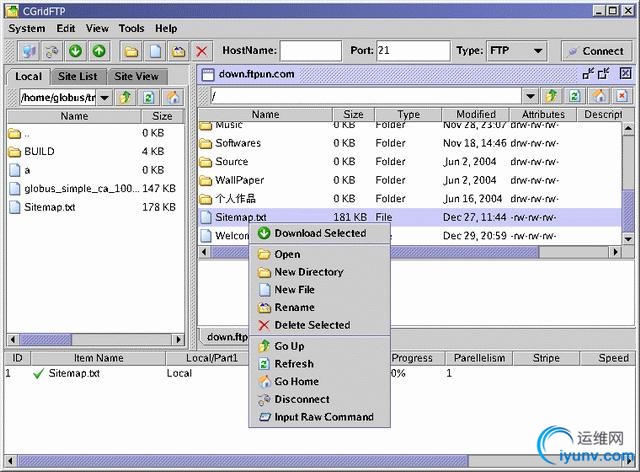Click the new file toolbar icon

(x=155, y=51)
